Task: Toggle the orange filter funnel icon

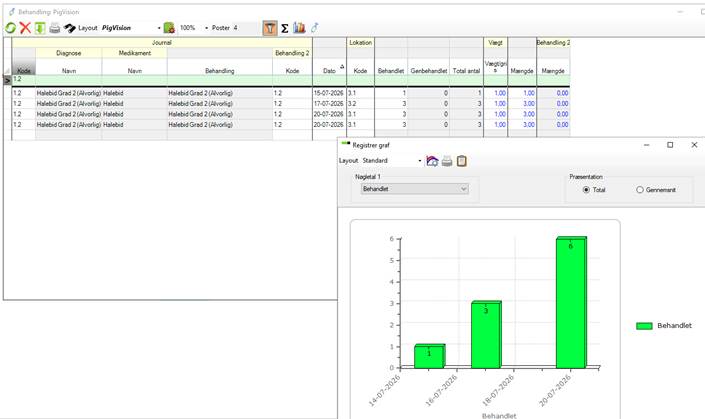Action: pos(270,28)
